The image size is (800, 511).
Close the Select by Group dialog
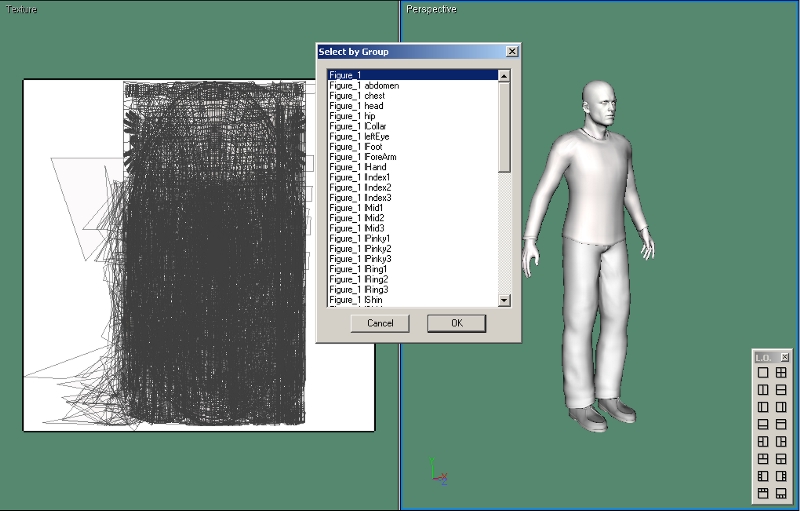click(x=512, y=51)
